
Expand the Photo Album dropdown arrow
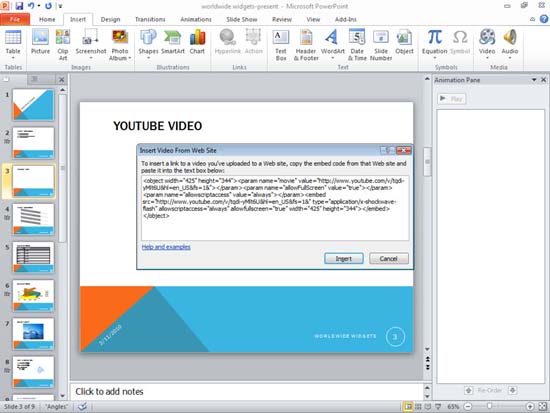[129, 58]
